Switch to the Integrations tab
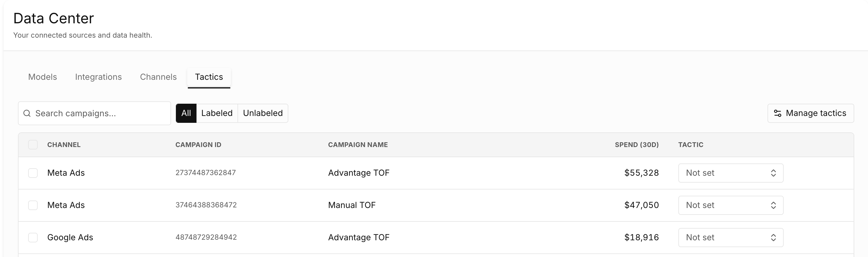This screenshot has height=257, width=868. click(98, 77)
